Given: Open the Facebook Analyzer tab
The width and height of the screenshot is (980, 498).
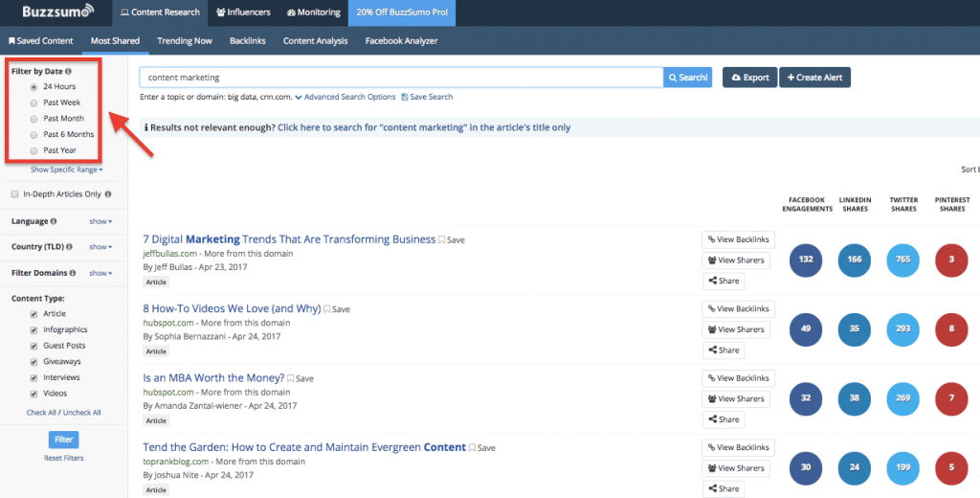Looking at the screenshot, I should click(x=401, y=40).
